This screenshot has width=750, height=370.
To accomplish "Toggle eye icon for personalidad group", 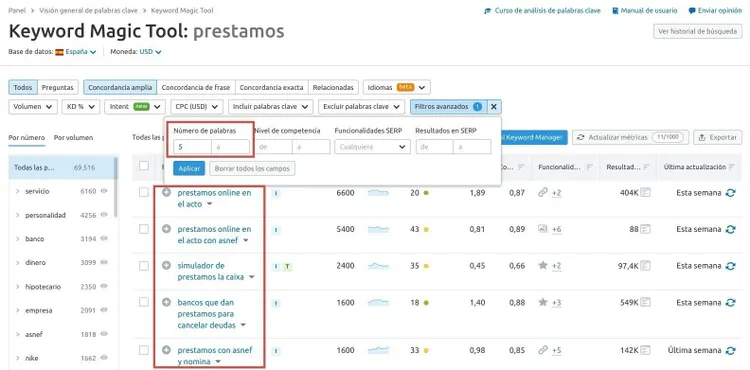I will point(104,215).
